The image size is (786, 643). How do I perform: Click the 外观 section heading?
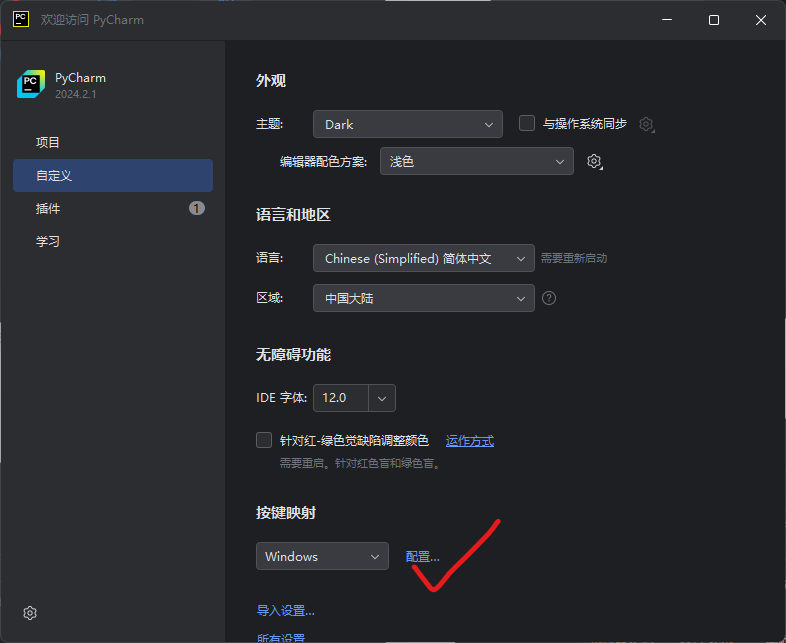point(271,81)
